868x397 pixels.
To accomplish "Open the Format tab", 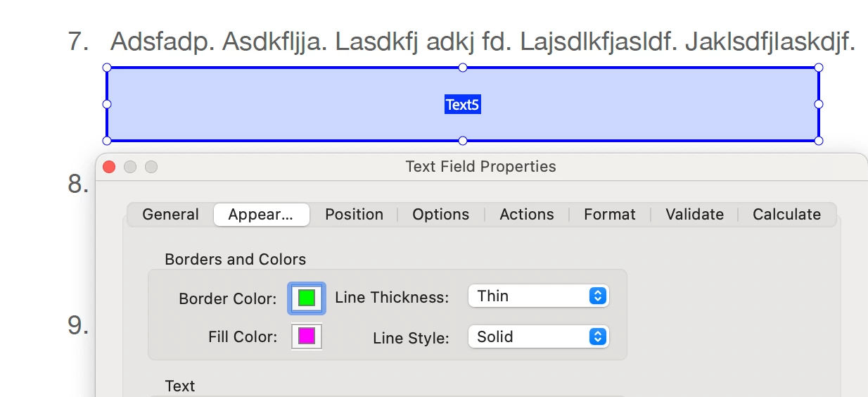I will pyautogui.click(x=609, y=215).
